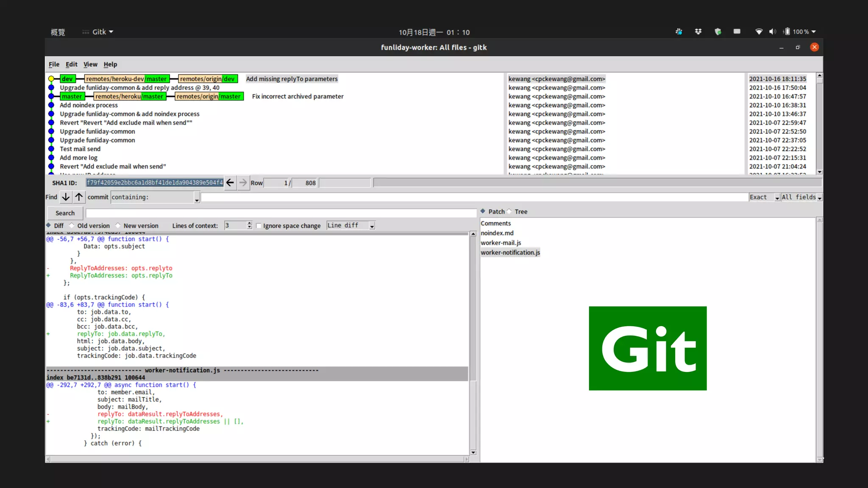Enable Ignore space change checkbox

[x=259, y=226]
